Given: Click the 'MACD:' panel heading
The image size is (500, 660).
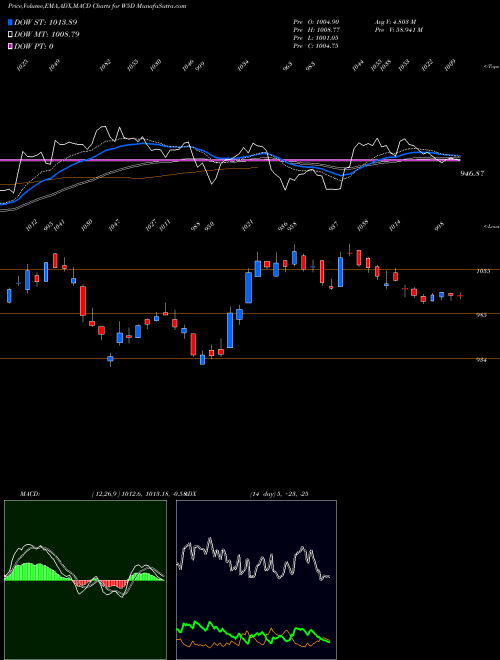Looking at the screenshot, I should click(x=30, y=494).
